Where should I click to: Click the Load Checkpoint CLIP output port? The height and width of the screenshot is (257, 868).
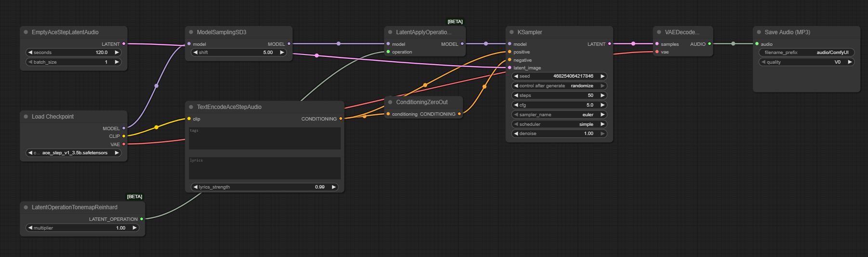click(x=124, y=136)
